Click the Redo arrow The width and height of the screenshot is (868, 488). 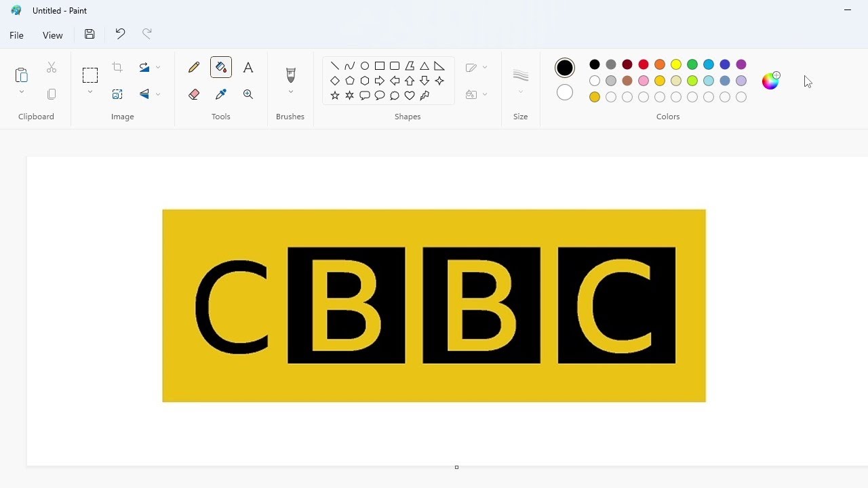pos(147,34)
